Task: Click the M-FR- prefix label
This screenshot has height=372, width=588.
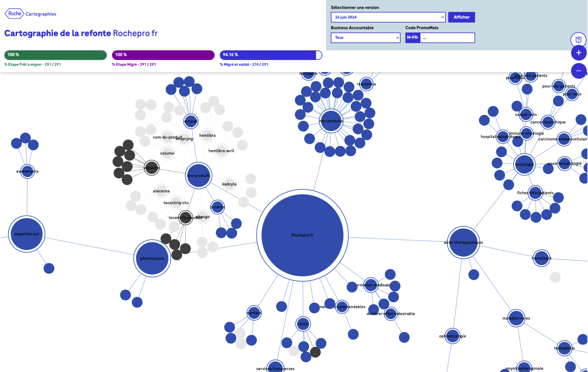Action: tap(413, 38)
